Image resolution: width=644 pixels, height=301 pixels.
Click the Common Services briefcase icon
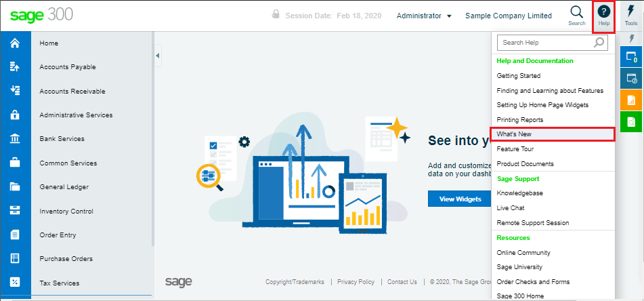point(15,163)
